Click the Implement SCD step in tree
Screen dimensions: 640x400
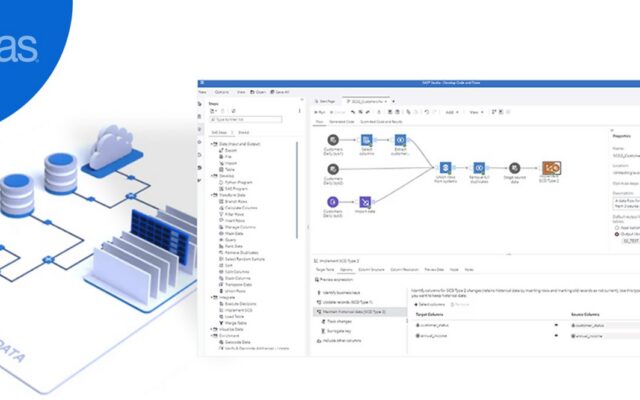238,310
